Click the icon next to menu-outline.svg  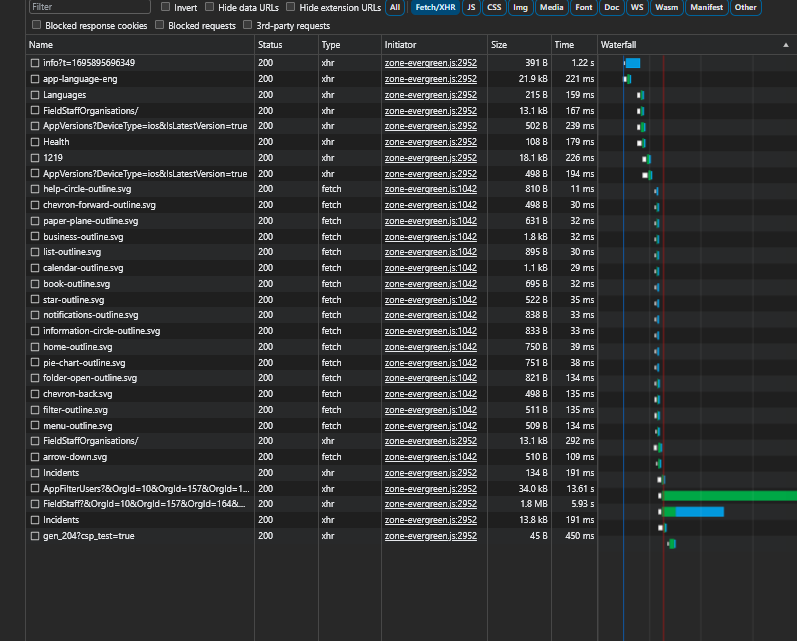35,426
